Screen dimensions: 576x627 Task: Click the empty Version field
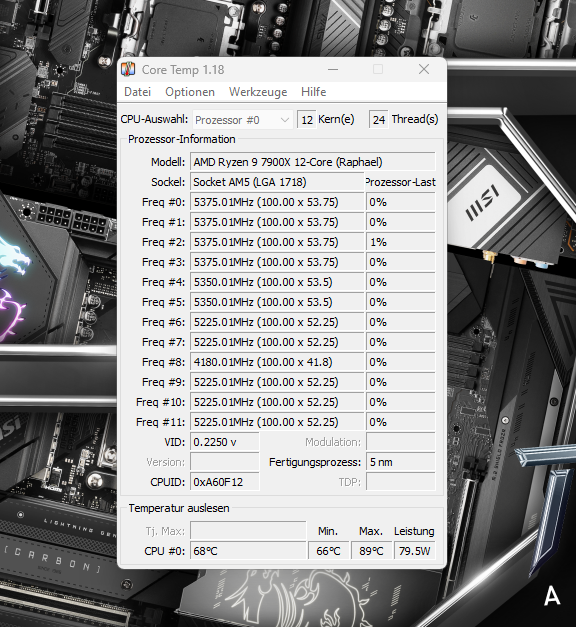[224, 462]
